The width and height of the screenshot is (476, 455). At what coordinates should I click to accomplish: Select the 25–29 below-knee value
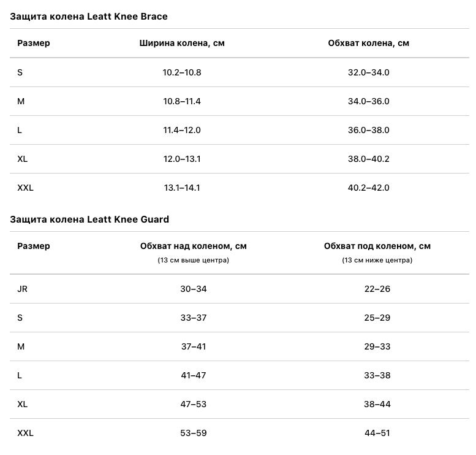[377, 318]
